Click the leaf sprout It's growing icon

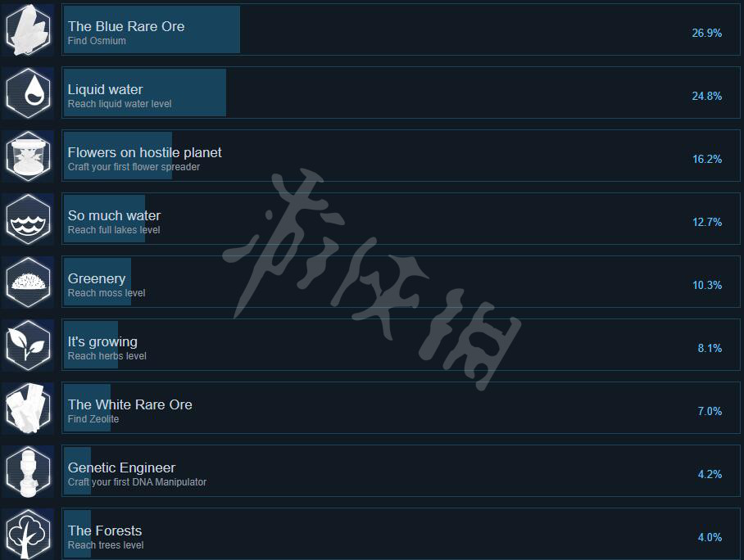point(28,345)
